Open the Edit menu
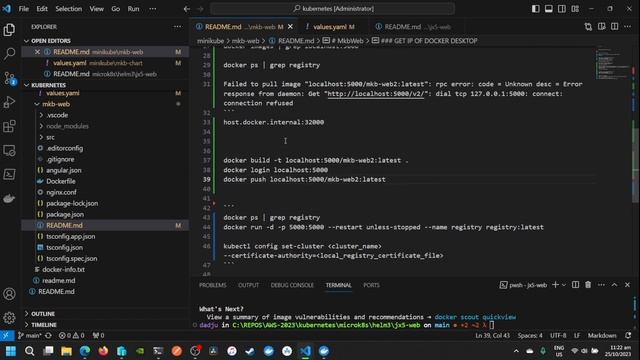640x360 pixels. (x=42, y=9)
